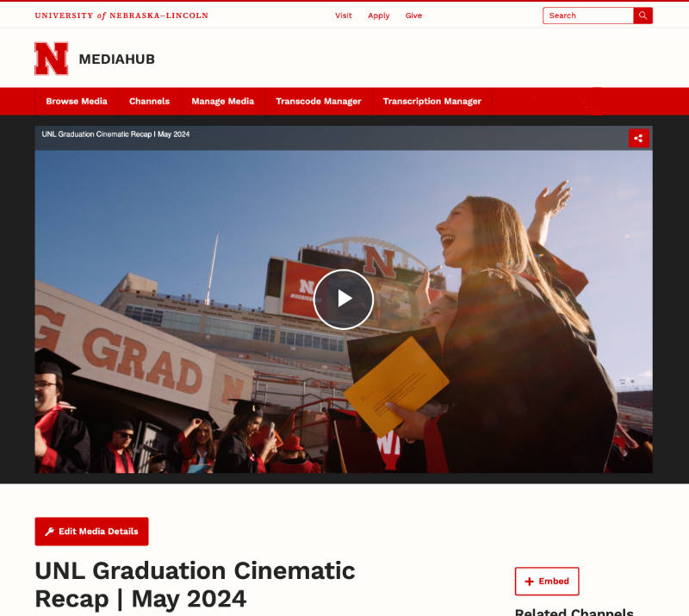Go to Channels in the navigation bar
This screenshot has height=616, width=689.
pos(149,101)
